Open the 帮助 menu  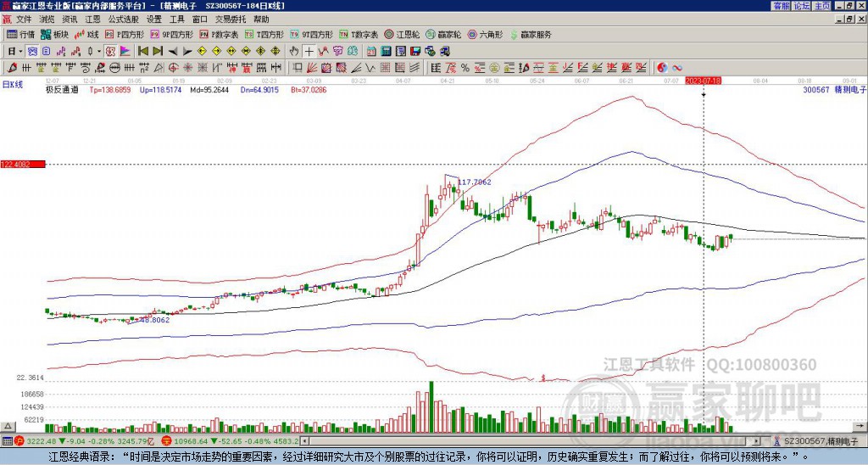[x=261, y=20]
